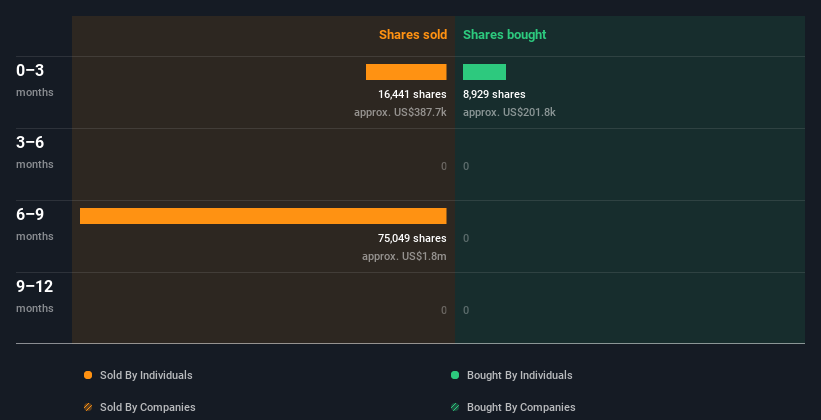Select the 'Sold By Individuals' legend label
Viewport: 821px width, 420px height.
pos(146,375)
